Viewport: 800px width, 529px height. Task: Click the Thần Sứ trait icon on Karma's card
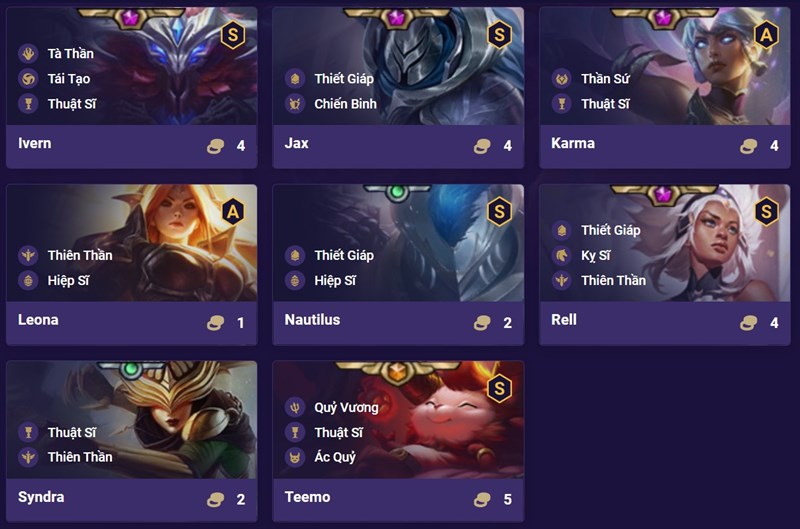tap(561, 78)
